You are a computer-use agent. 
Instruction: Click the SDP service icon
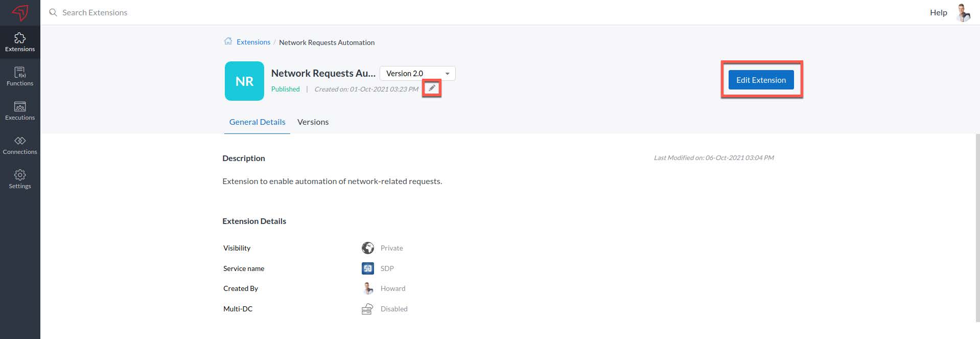coord(367,268)
